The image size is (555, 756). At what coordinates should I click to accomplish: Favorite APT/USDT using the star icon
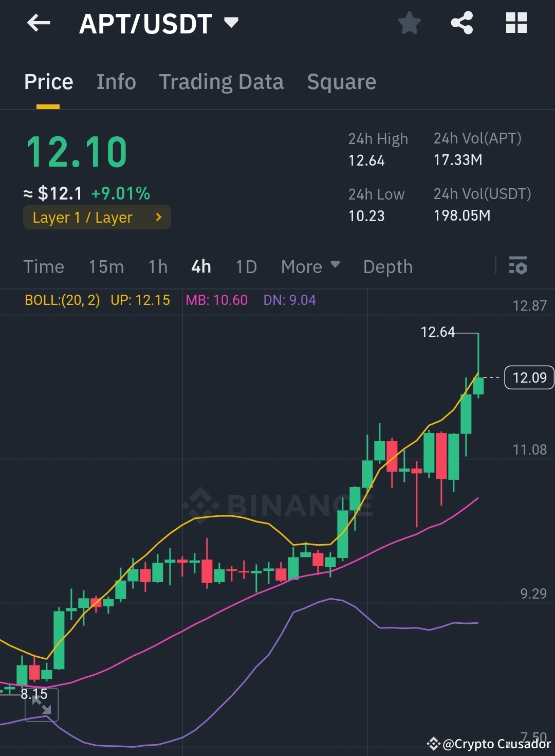coord(410,23)
